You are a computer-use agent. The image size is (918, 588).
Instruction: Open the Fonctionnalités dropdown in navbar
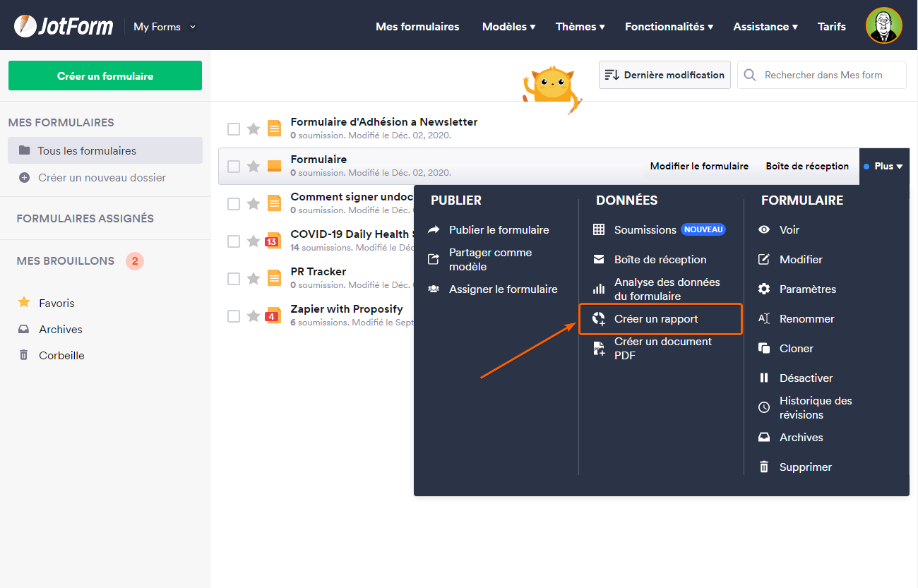[669, 27]
